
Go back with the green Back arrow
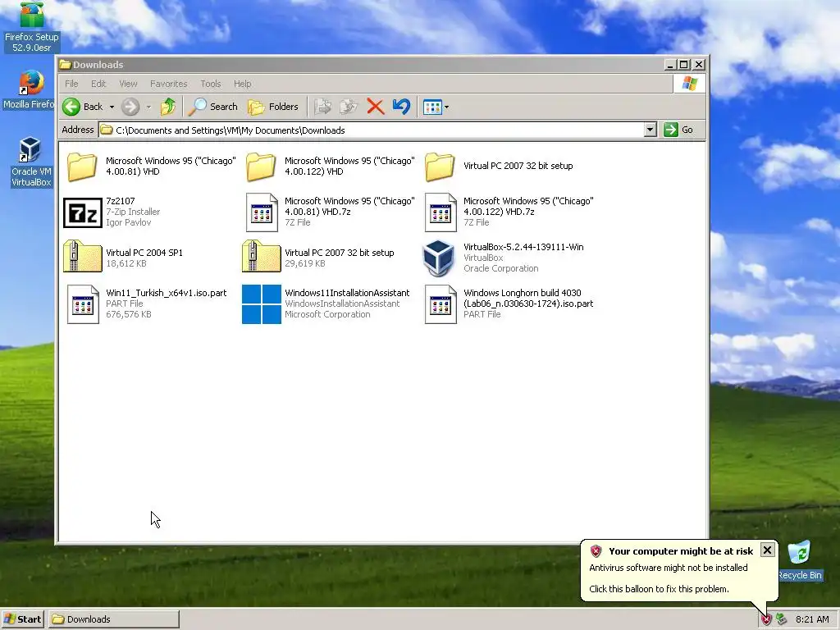pos(83,107)
